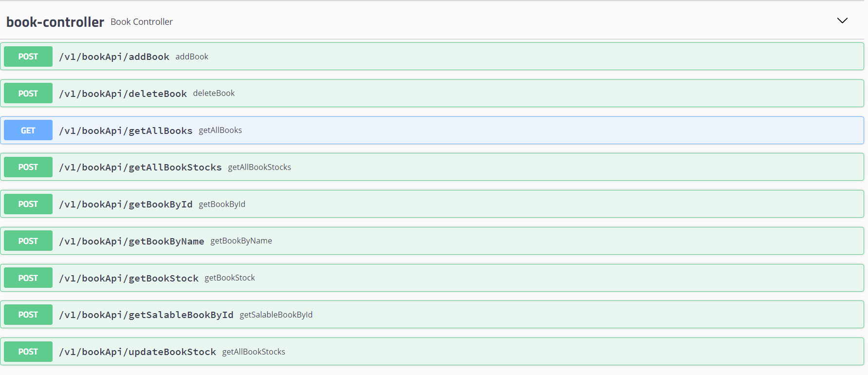Click POST badge for updateBookStock
This screenshot has width=868, height=375.
[x=28, y=352]
